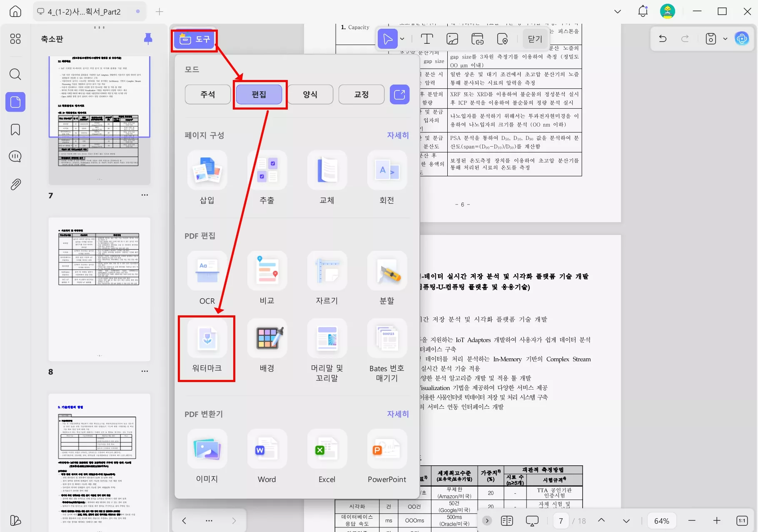The image size is (758, 532).
Task: Select the OCR tool icon
Action: 207,271
